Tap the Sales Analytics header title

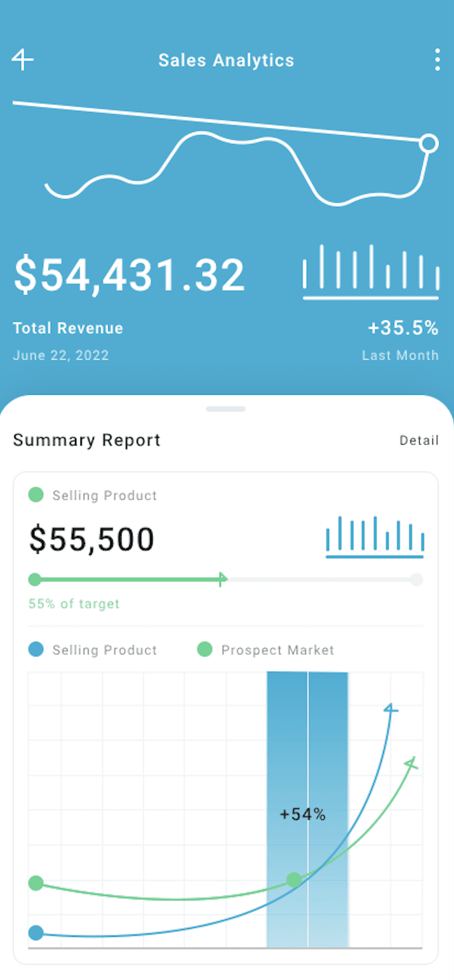click(x=226, y=60)
